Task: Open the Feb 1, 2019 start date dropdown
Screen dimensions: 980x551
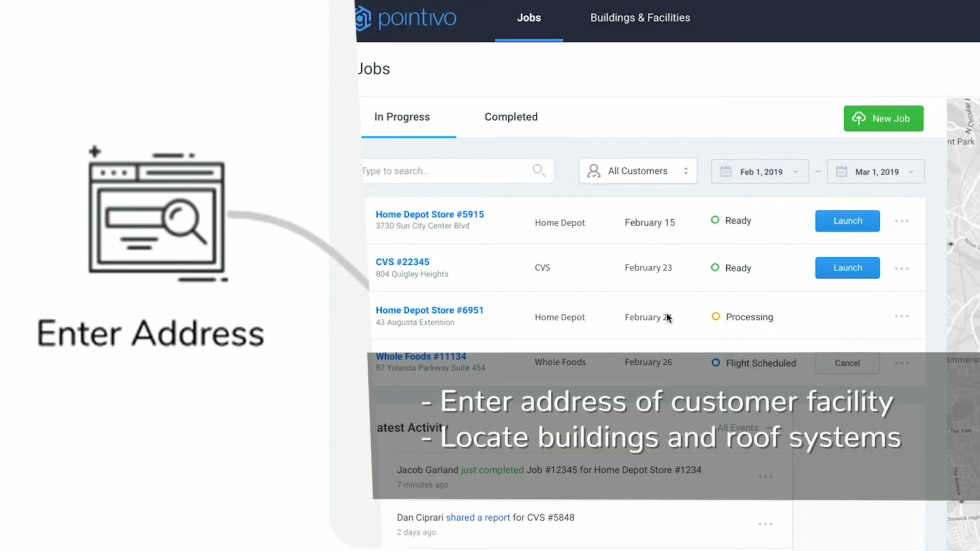Action: click(x=760, y=172)
